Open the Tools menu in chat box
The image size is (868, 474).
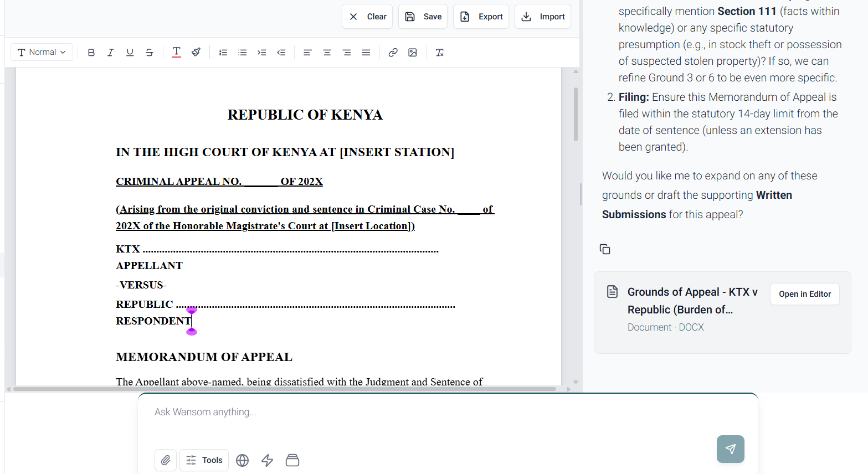click(204, 460)
